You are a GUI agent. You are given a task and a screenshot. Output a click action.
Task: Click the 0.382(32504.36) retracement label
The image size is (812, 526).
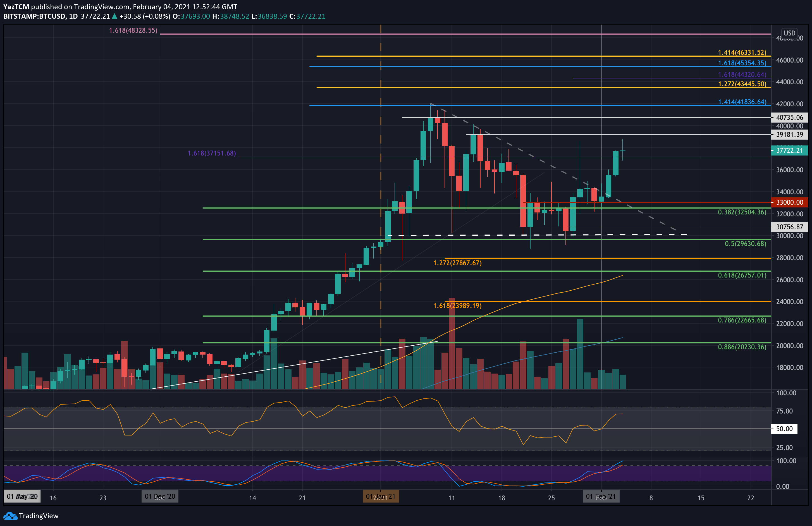point(742,212)
